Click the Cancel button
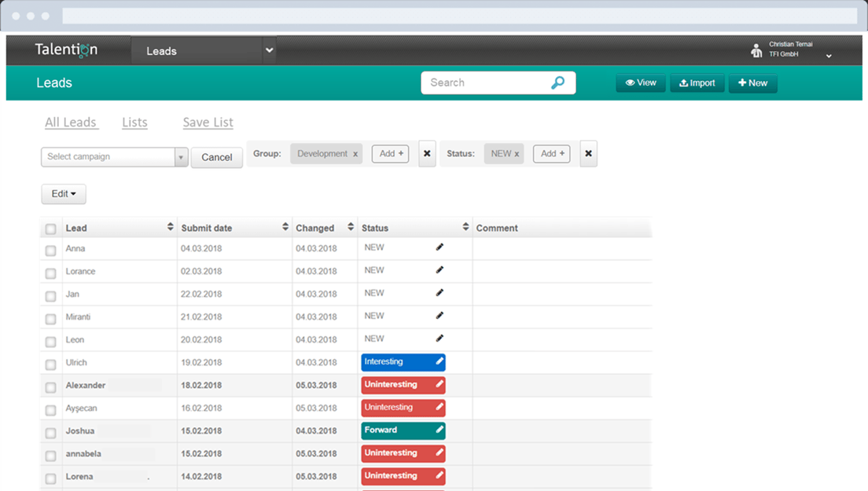 tap(216, 157)
